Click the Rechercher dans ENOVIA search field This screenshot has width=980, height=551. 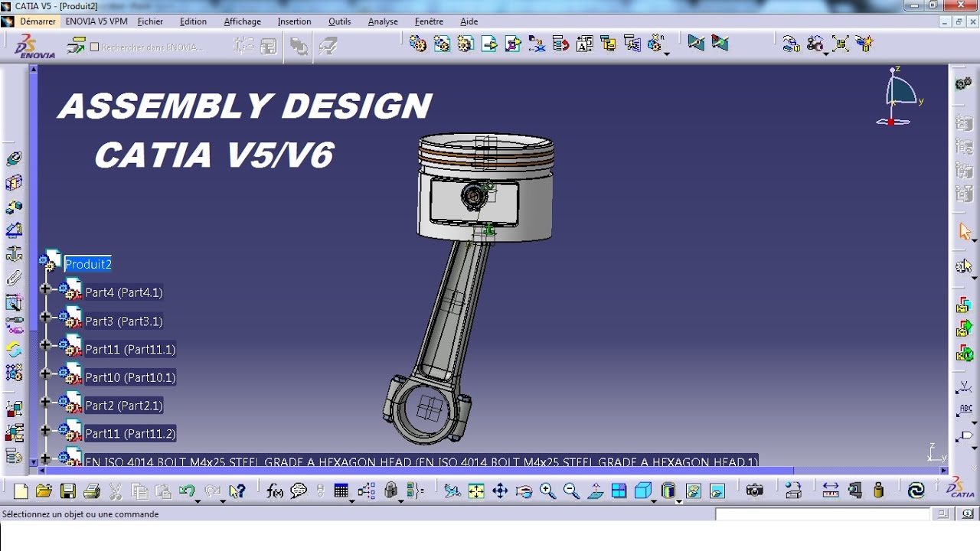tap(152, 47)
